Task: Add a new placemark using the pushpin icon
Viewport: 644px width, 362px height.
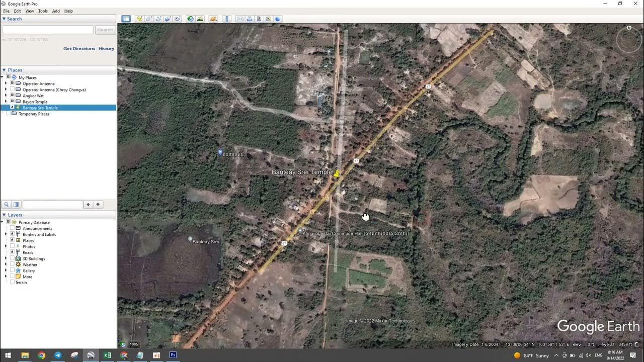Action: pos(139,19)
